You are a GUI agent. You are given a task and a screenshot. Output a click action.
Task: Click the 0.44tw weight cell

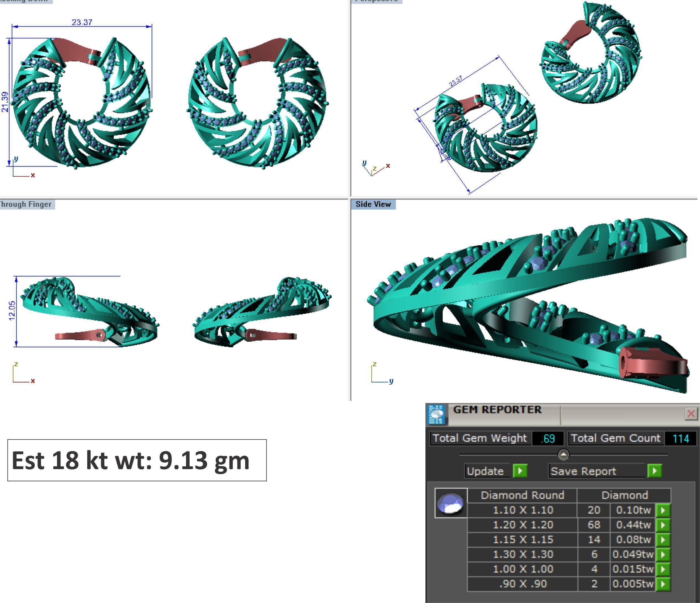[633, 525]
